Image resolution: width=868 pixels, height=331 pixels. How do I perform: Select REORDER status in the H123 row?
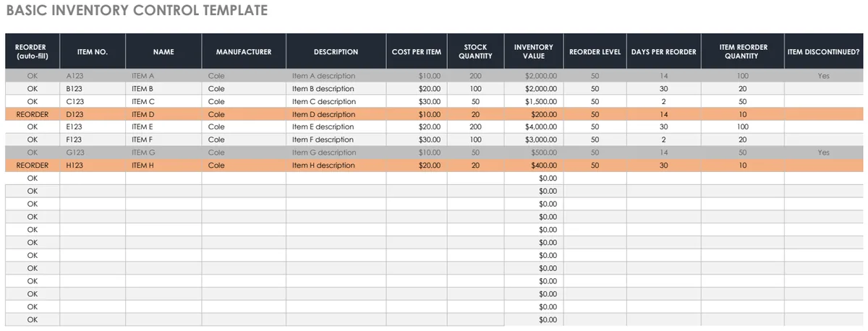(x=33, y=165)
